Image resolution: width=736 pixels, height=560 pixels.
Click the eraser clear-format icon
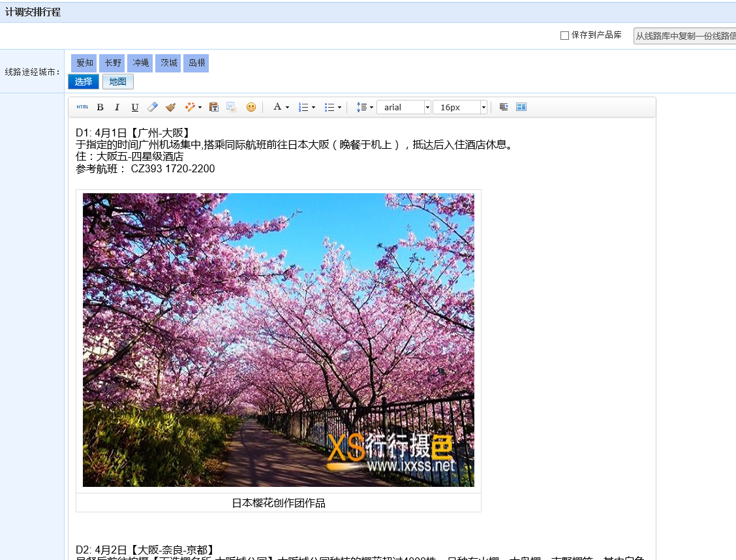pyautogui.click(x=153, y=107)
